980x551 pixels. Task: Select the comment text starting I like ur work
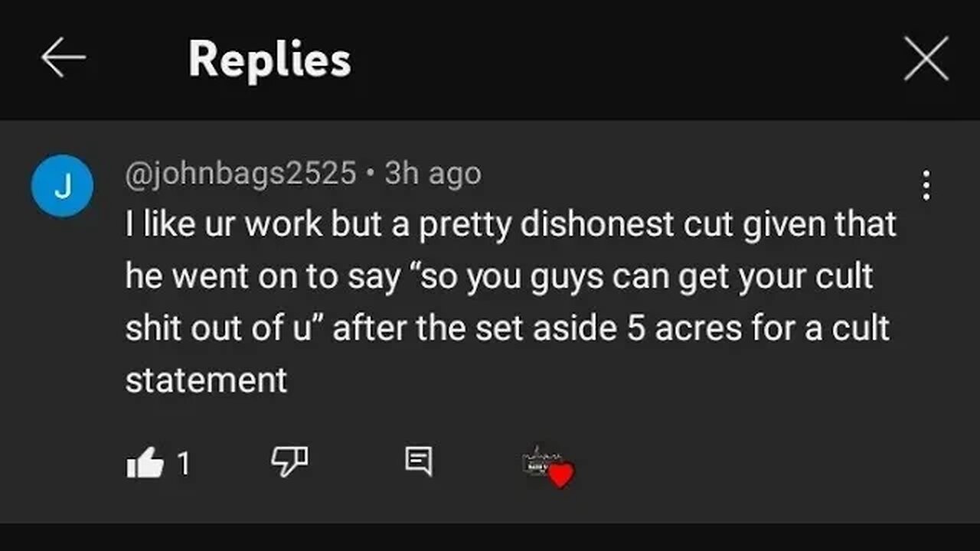point(510,302)
